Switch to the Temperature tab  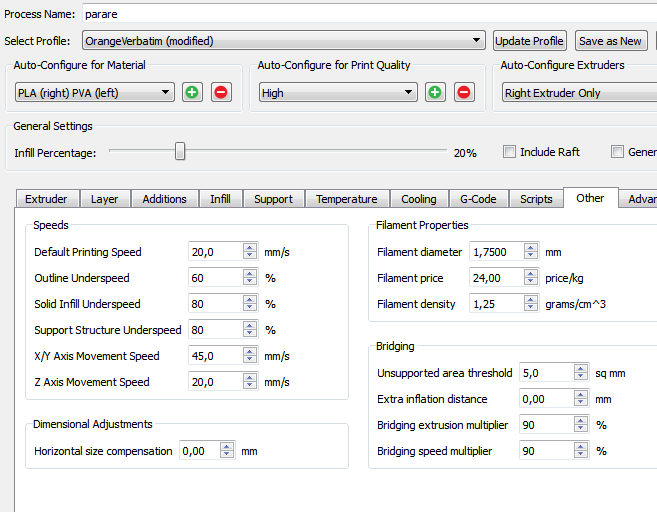tap(346, 199)
